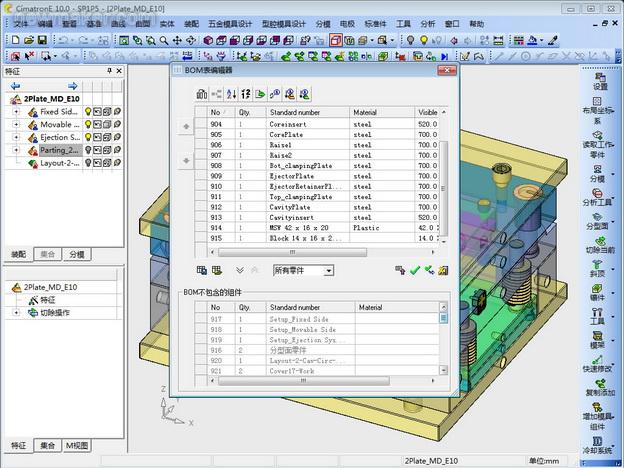The image size is (624, 468).
Task: Toggle the row selector box for row 912
Action: point(201,207)
